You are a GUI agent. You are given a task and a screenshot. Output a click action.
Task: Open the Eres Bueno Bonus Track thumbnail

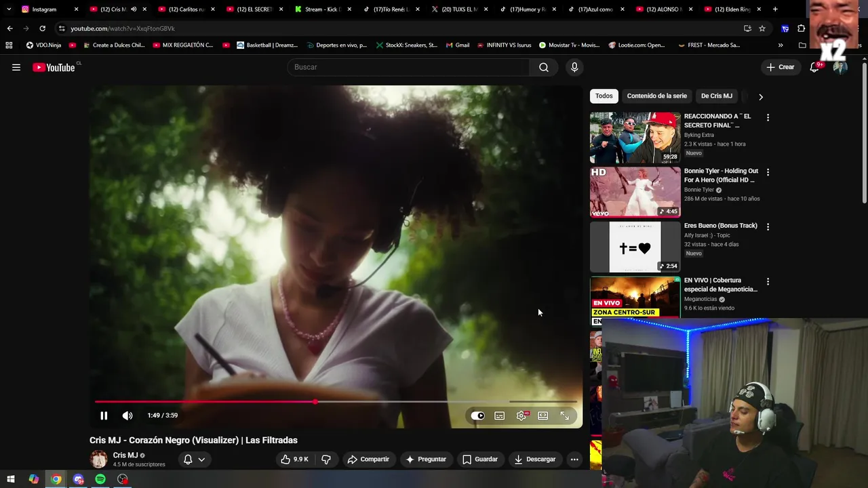point(635,247)
